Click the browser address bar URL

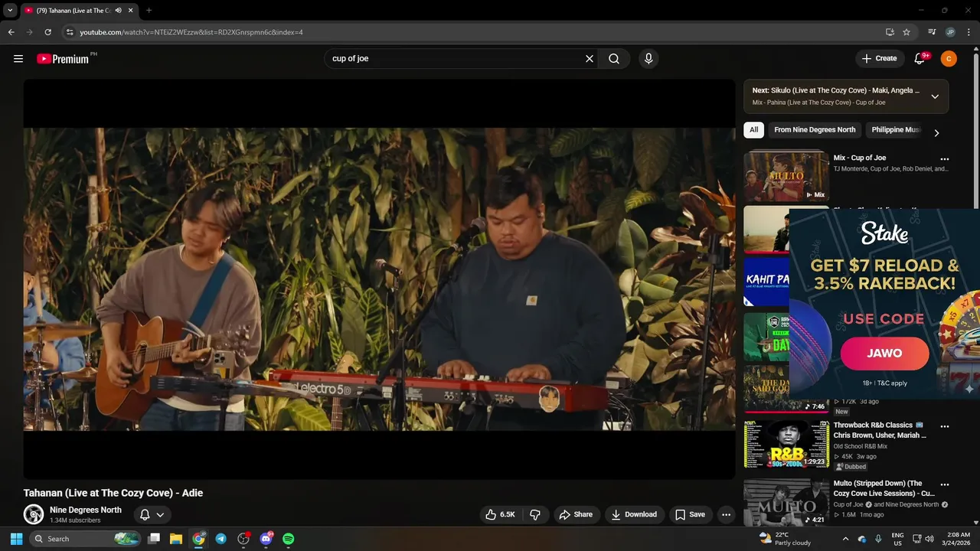point(191,32)
